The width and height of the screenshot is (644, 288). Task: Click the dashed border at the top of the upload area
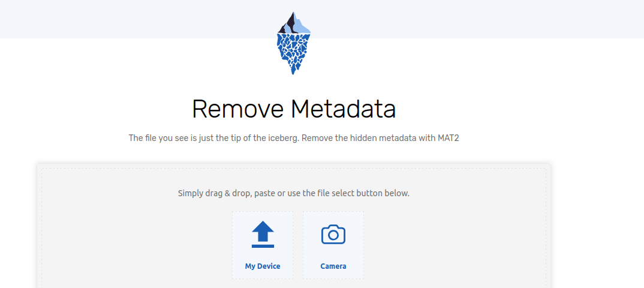pos(294,168)
